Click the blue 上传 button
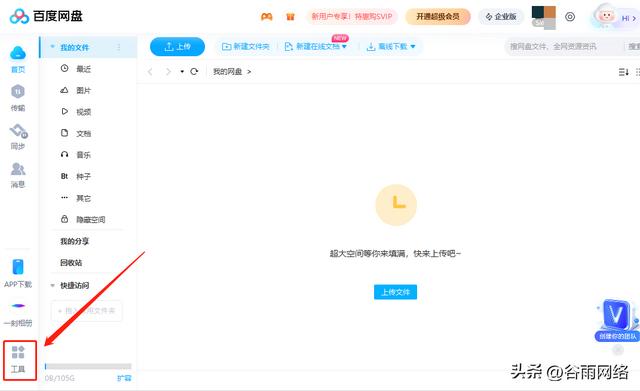 (x=177, y=47)
